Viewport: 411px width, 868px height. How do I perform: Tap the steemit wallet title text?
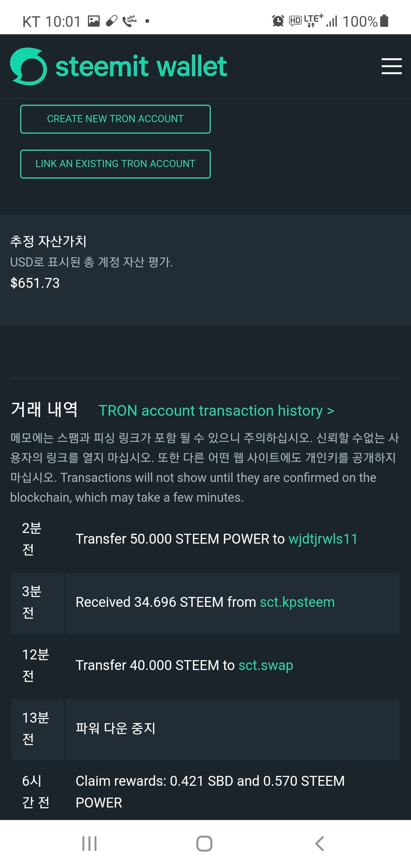coord(141,67)
